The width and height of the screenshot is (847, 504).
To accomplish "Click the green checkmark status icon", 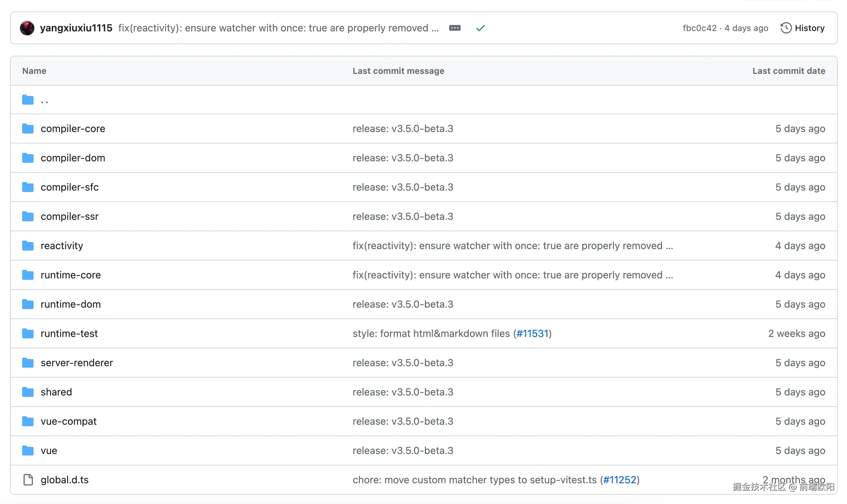I will (480, 28).
